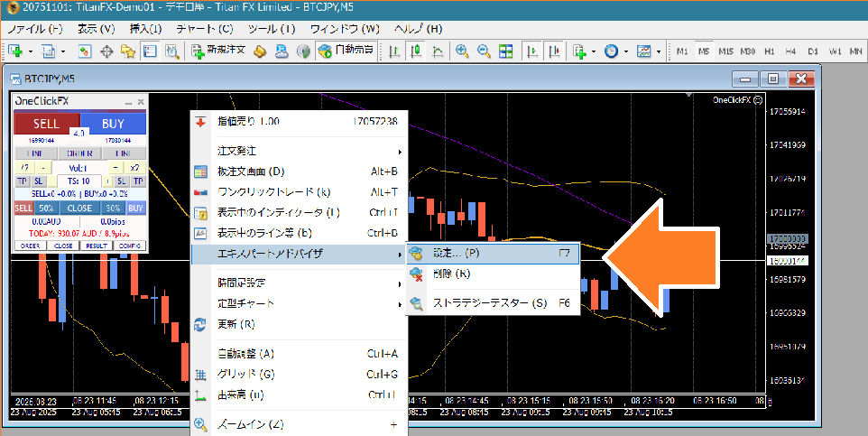The height and width of the screenshot is (436, 868).
Task: Minimize the OneClickFX panel
Action: pyautogui.click(x=128, y=102)
